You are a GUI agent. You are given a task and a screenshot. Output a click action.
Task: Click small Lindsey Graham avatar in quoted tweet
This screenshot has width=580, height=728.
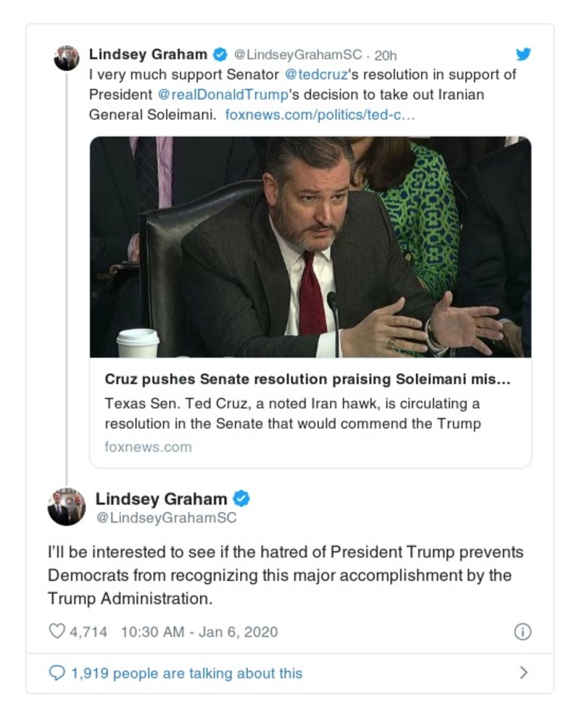tap(67, 58)
